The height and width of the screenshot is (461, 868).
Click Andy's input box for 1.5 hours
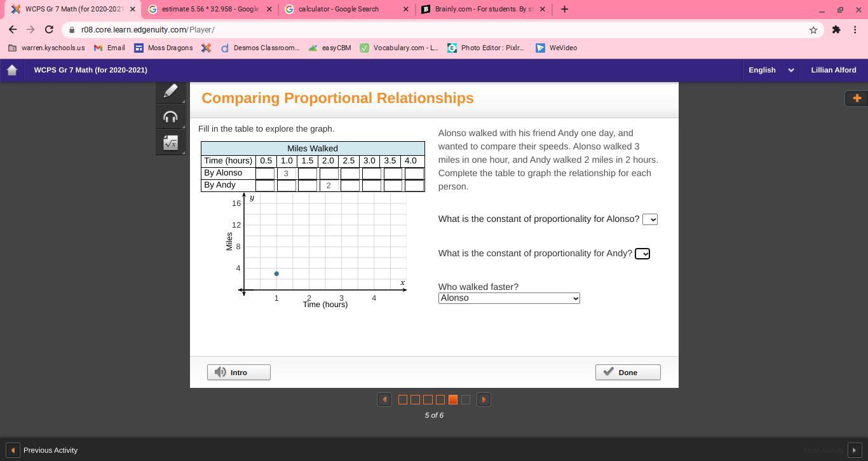pos(308,186)
